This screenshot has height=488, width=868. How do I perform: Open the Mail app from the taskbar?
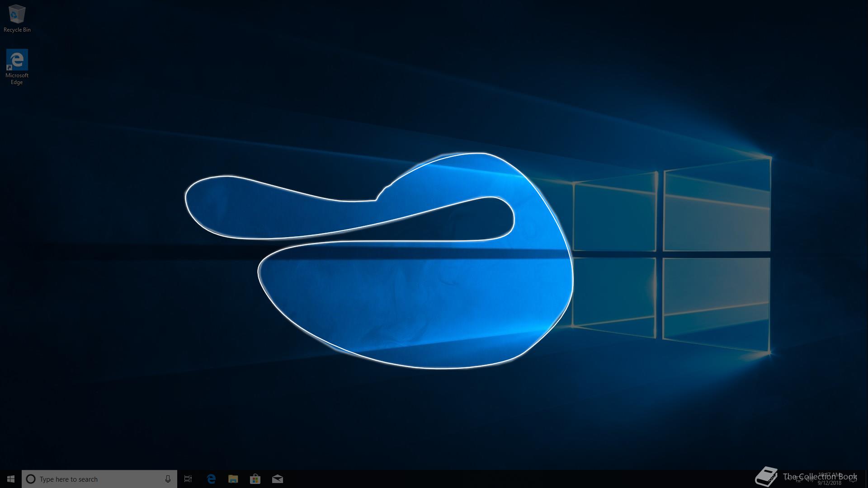278,479
